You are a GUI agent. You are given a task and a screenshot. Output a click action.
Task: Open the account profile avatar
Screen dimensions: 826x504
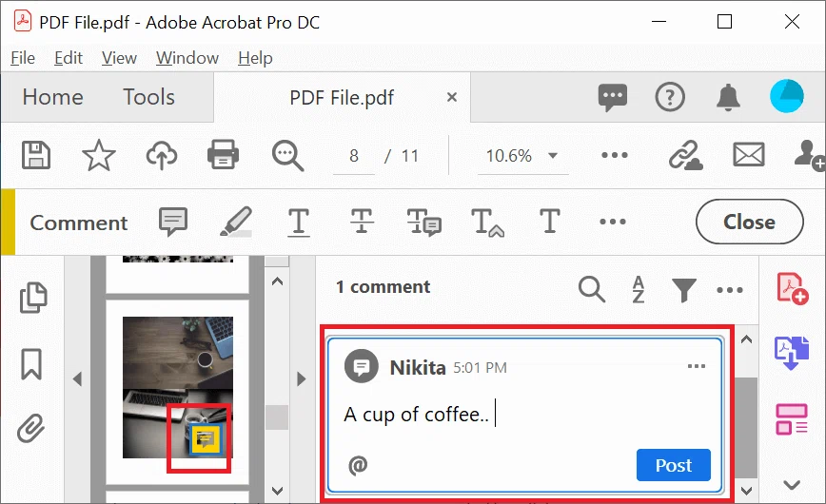[x=786, y=96]
